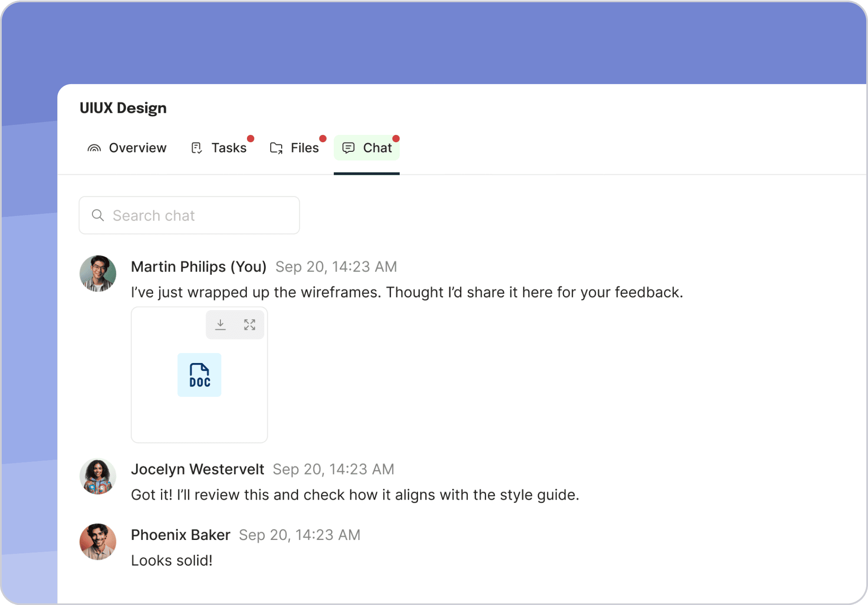Screen dimensions: 868x605
Task: Click the Files folder icon
Action: [x=276, y=148]
